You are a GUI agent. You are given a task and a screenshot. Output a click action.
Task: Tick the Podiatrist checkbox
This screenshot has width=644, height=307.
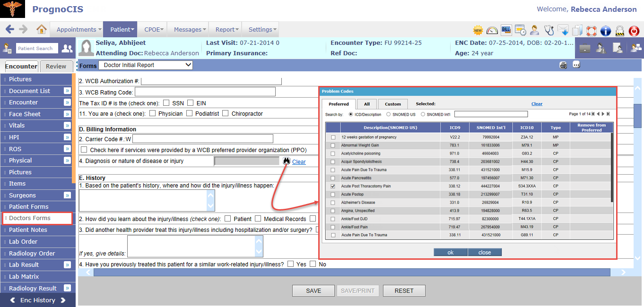[190, 113]
